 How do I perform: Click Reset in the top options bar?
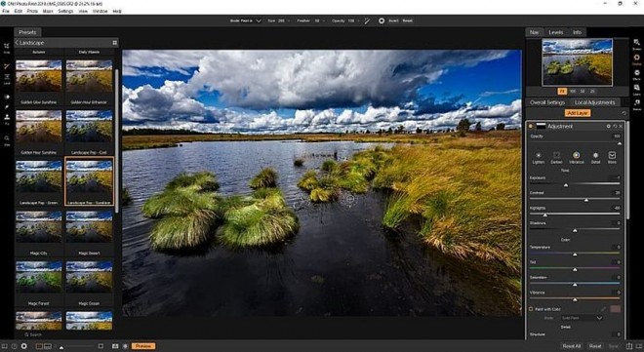[x=408, y=20]
